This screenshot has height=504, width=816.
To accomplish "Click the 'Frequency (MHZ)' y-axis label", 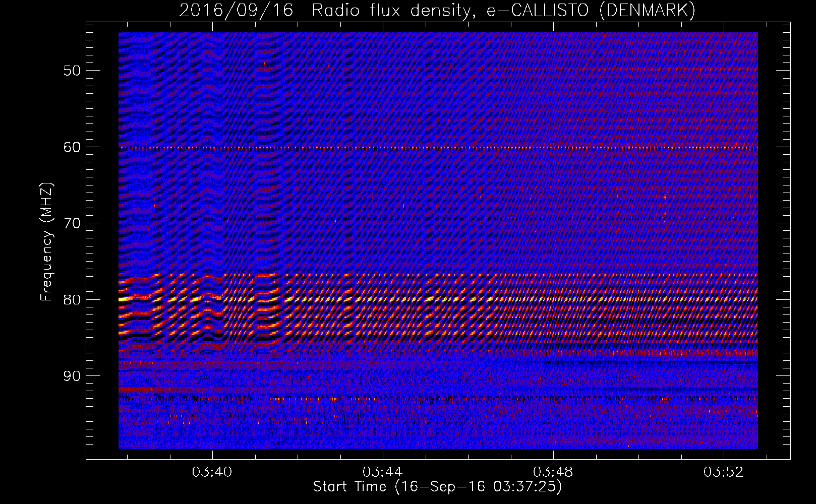I will point(46,242).
